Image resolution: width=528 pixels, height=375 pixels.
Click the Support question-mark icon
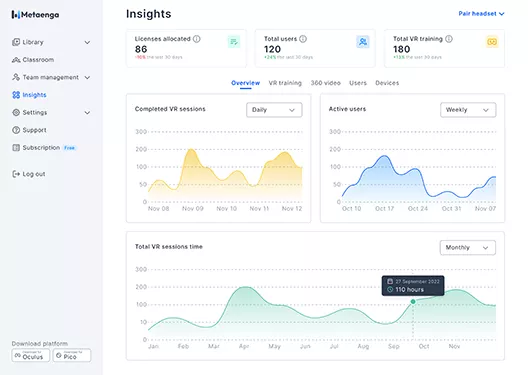tap(16, 130)
